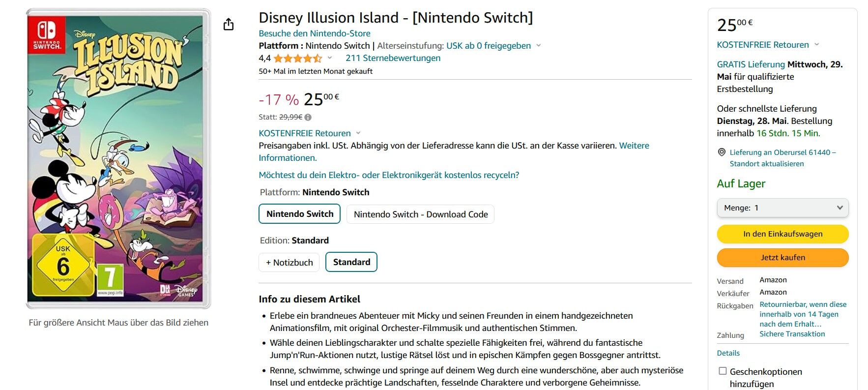Expand the USK ab 0 freigegeben chevron

(538, 45)
